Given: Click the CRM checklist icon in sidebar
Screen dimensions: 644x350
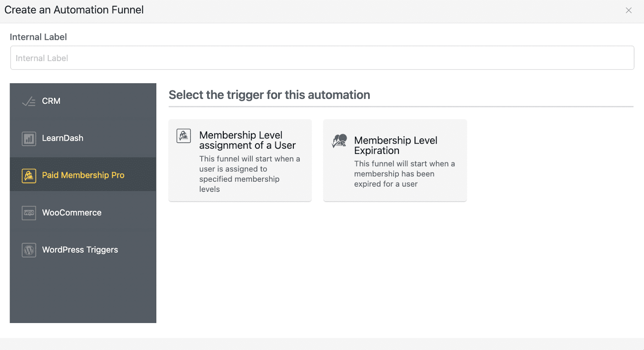Looking at the screenshot, I should click(x=29, y=101).
